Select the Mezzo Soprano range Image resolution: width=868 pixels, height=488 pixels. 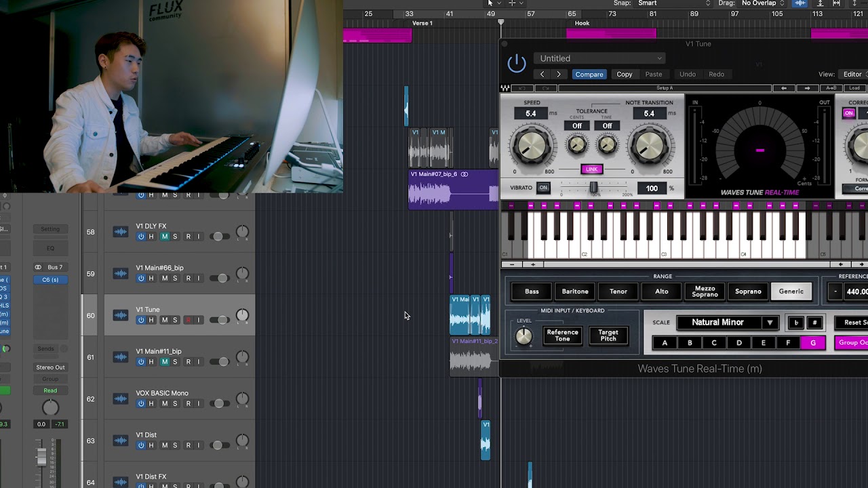(705, 291)
